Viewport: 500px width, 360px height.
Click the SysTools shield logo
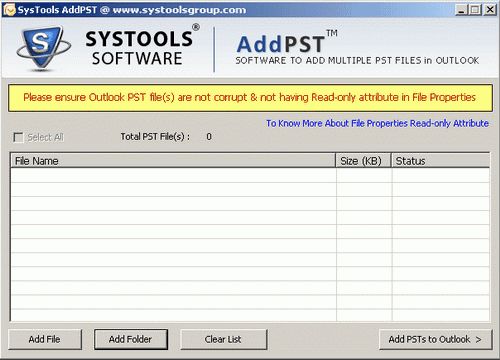coord(43,48)
